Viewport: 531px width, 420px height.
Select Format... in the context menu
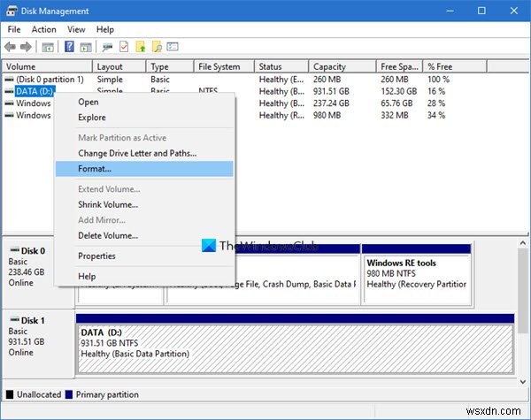coord(144,169)
